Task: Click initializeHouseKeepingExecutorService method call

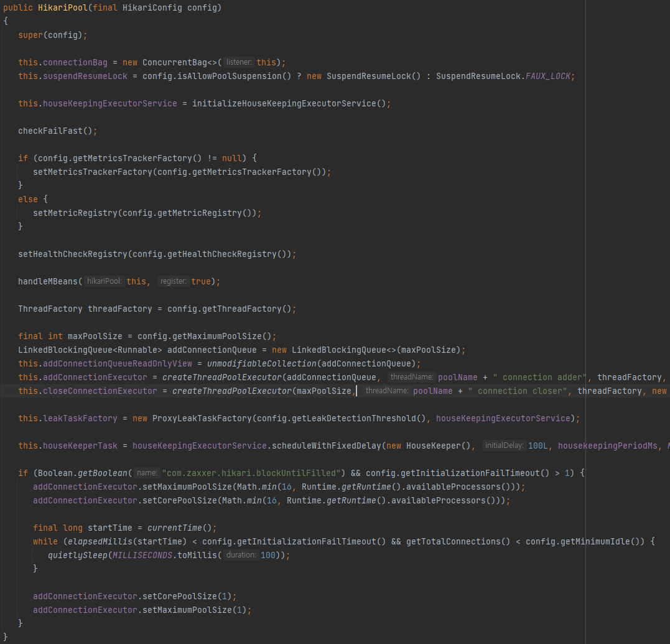Action: pyautogui.click(x=289, y=103)
